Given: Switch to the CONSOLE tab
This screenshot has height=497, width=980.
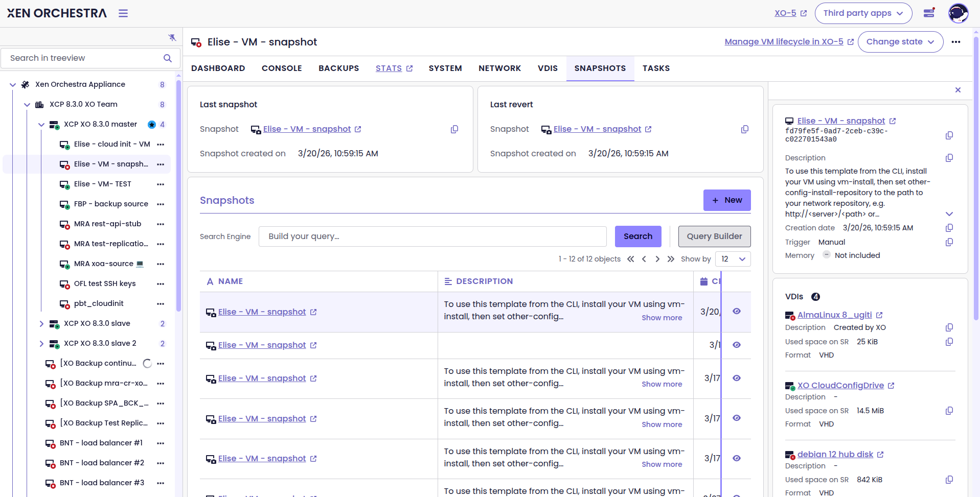Looking at the screenshot, I should coord(282,68).
